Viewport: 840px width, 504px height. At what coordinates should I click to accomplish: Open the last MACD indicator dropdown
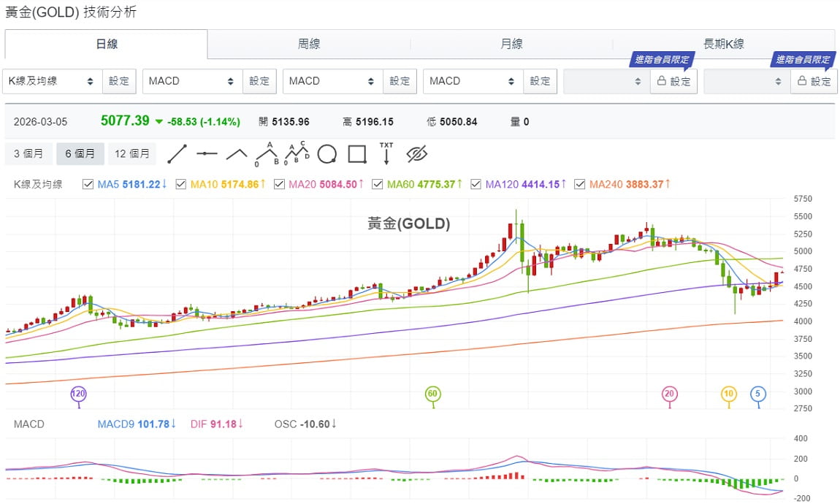pyautogui.click(x=473, y=81)
